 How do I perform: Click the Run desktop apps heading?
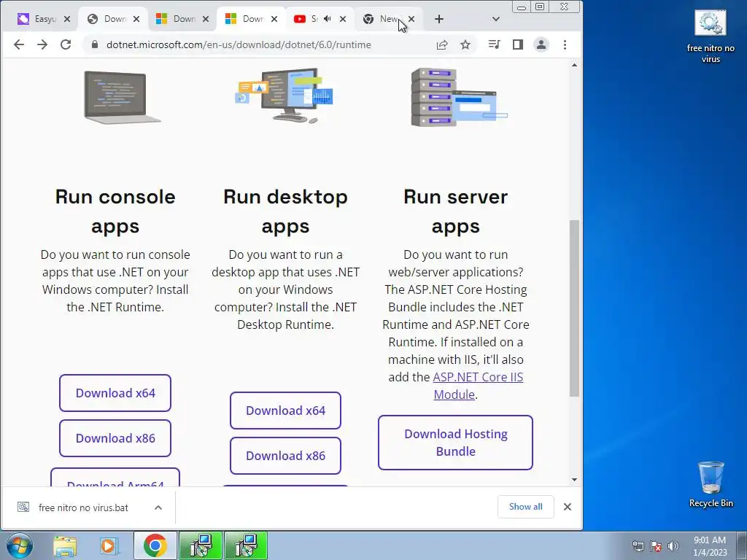tap(285, 211)
